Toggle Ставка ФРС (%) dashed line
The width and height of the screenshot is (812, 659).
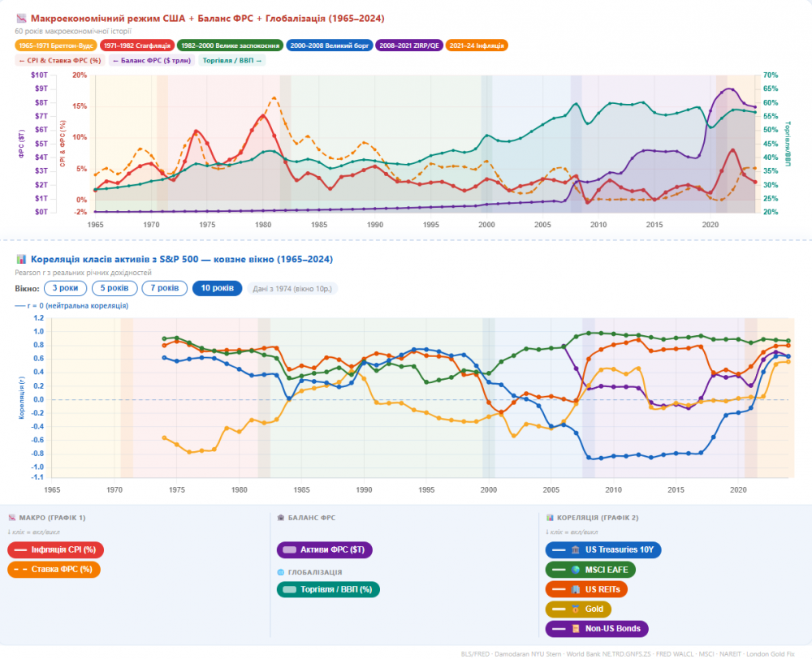pos(54,570)
